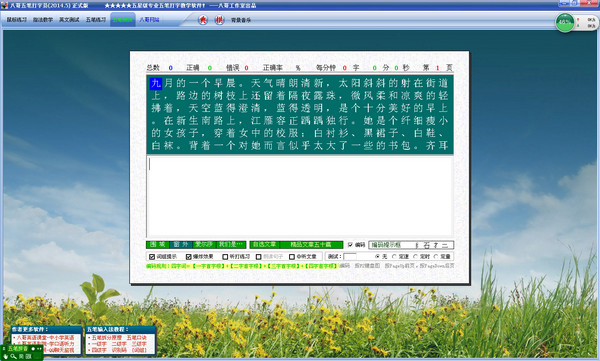Click the 正确率 accuracy label
Image resolution: width=600 pixels, height=361 pixels.
(x=273, y=68)
